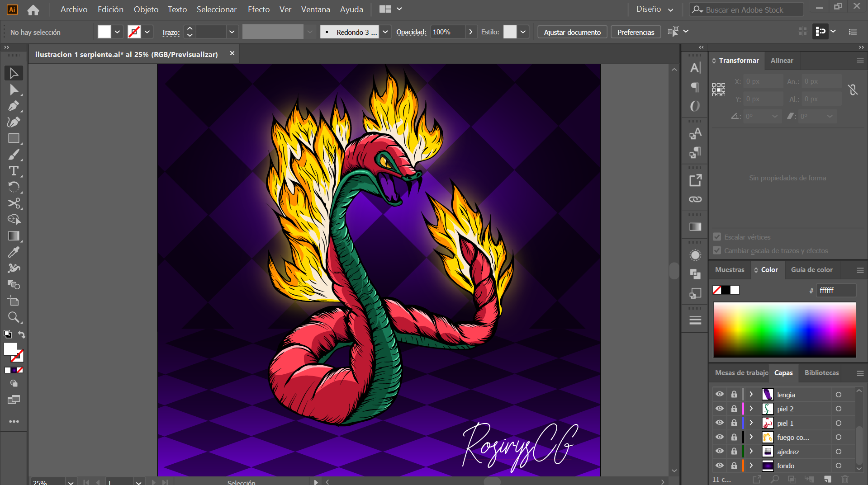Select the Type tool
Viewport: 868px width, 485px height.
click(14, 171)
